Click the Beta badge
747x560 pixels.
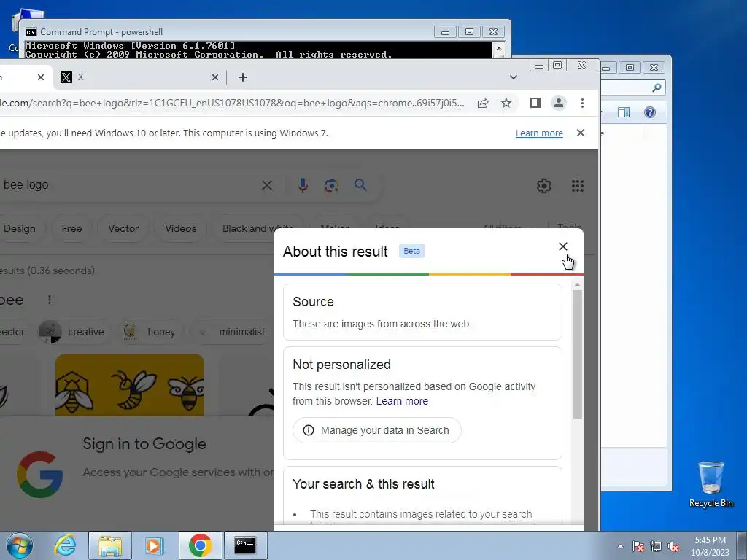411,251
